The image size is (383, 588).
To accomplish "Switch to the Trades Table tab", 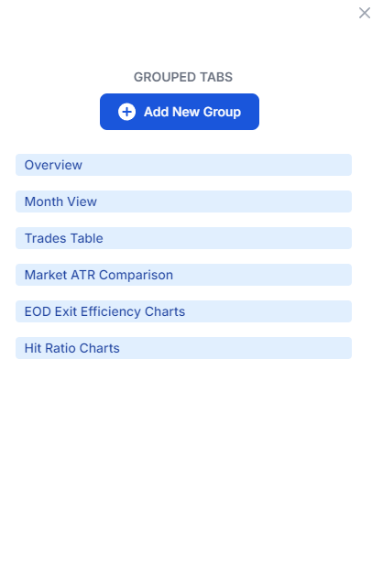I will 183,238.
